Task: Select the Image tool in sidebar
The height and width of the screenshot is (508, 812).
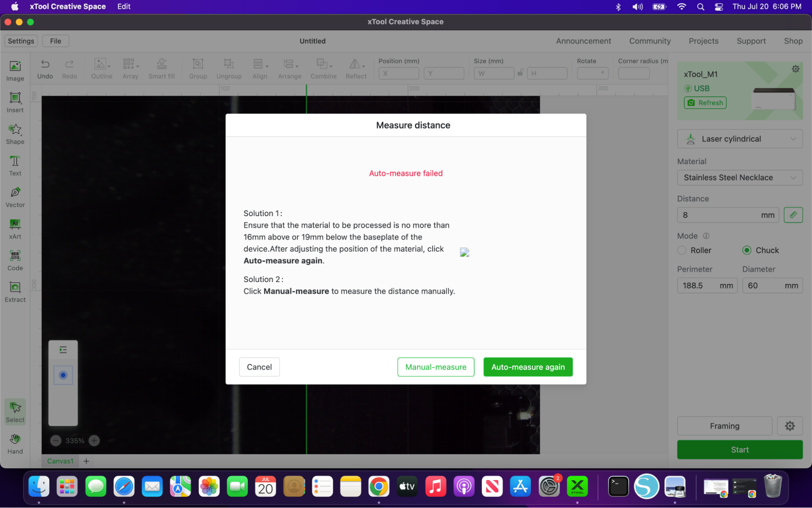Action: [x=15, y=71]
